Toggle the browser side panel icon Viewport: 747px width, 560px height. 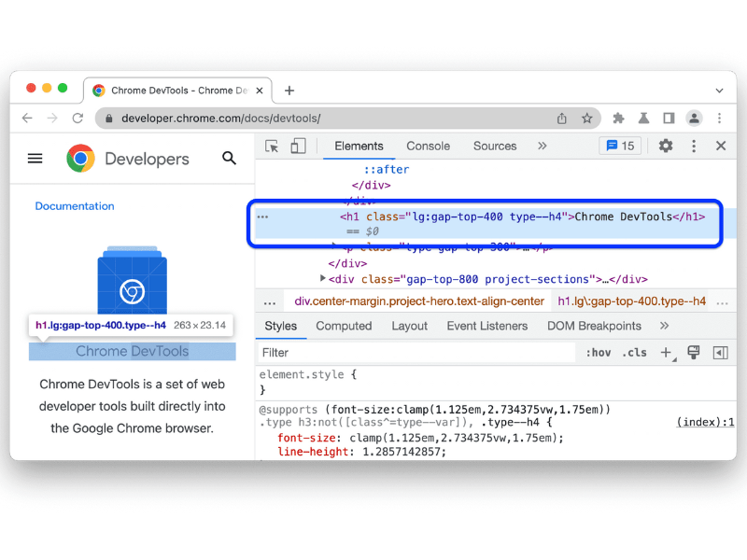(x=669, y=119)
